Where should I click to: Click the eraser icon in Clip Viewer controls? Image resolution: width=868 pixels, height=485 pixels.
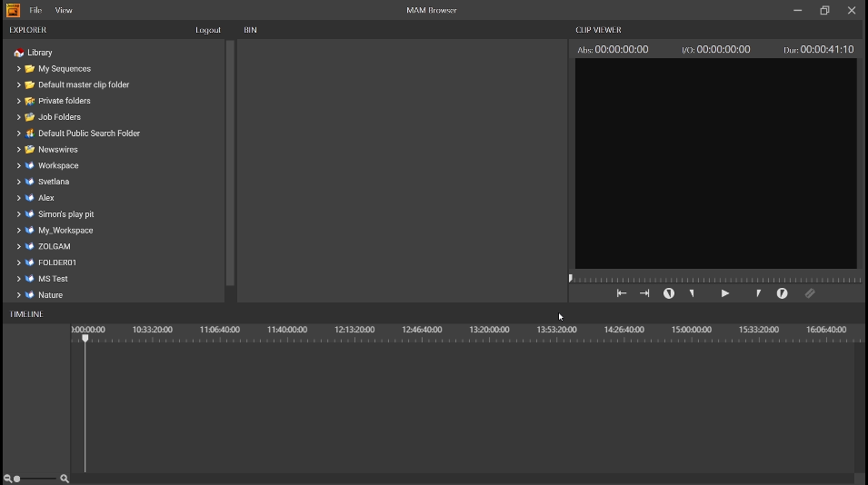point(810,293)
